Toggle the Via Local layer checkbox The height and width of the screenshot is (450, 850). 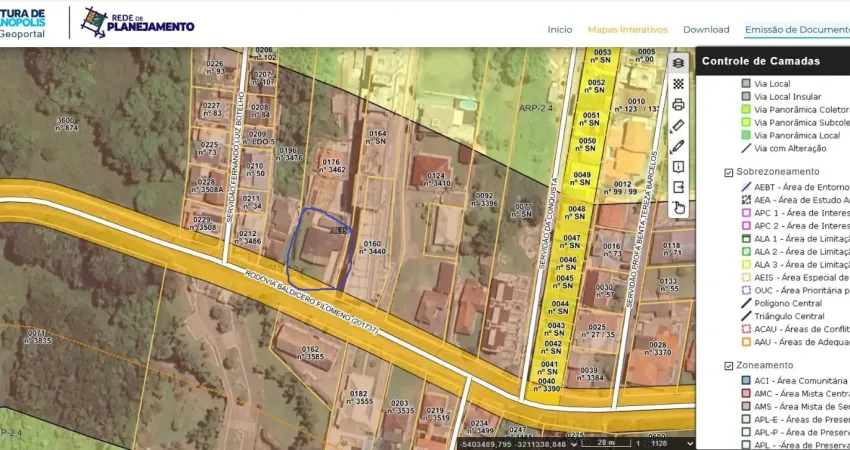pyautogui.click(x=746, y=84)
